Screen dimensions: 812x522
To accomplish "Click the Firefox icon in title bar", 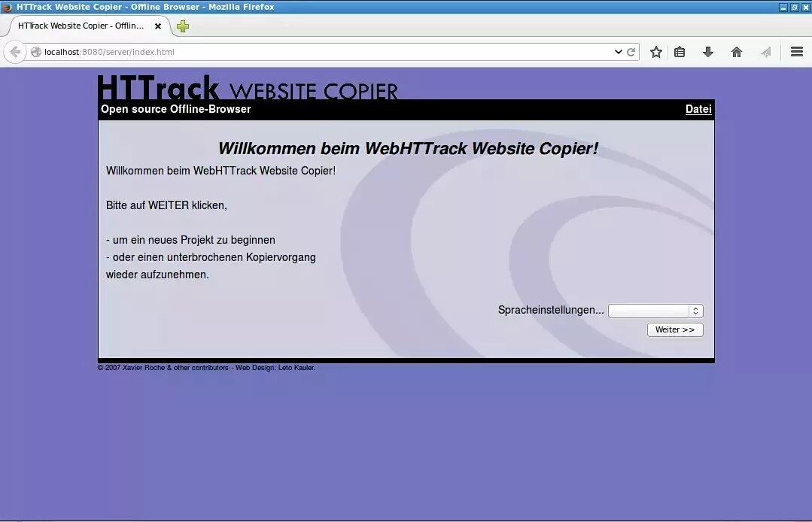I will (7, 7).
